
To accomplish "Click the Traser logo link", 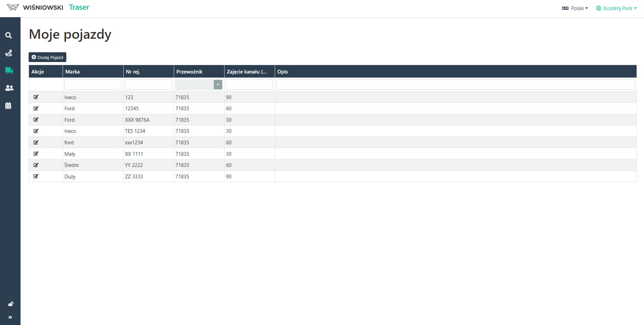I will pos(79,7).
